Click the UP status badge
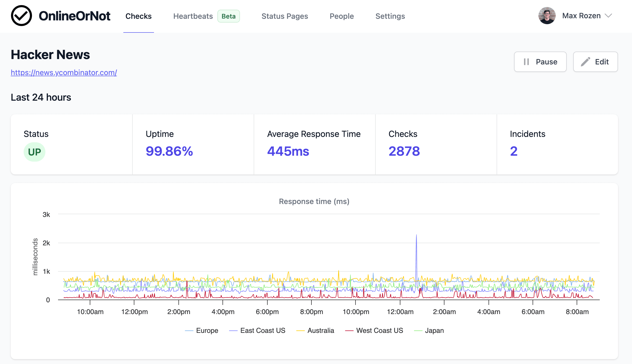Screen dimensions: 632x364 click(x=34, y=152)
